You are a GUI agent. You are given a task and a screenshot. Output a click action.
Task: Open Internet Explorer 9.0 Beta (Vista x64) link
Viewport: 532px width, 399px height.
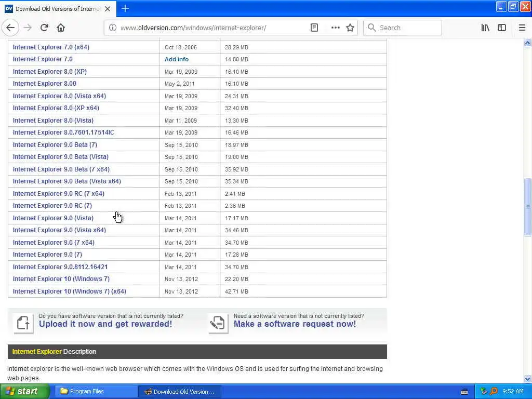tap(67, 181)
